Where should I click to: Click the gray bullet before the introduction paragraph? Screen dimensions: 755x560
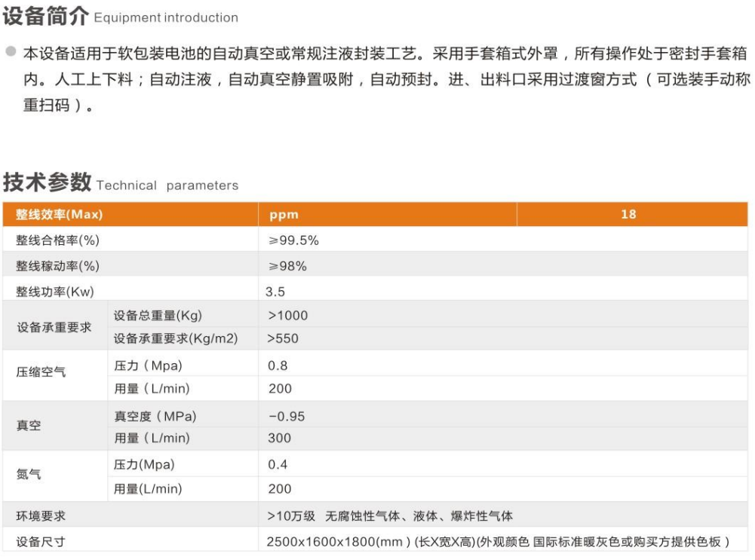tap(11, 52)
